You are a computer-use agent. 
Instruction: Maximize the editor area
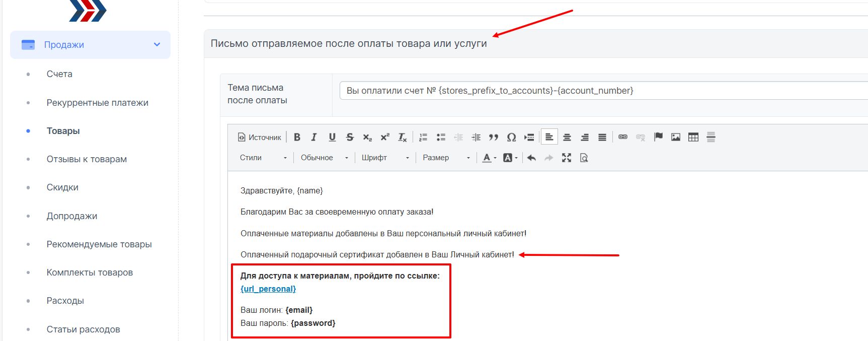pyautogui.click(x=567, y=158)
